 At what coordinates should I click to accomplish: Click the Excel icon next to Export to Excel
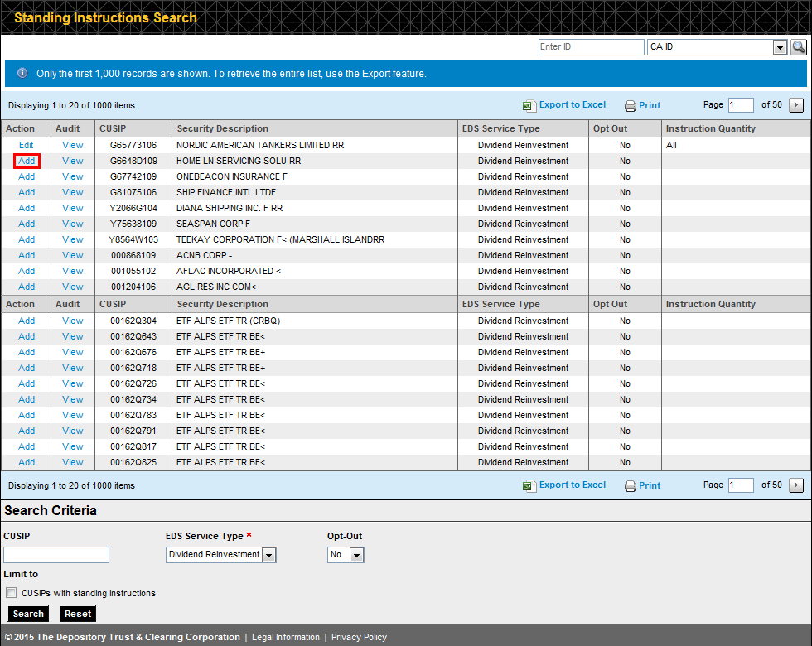point(529,105)
